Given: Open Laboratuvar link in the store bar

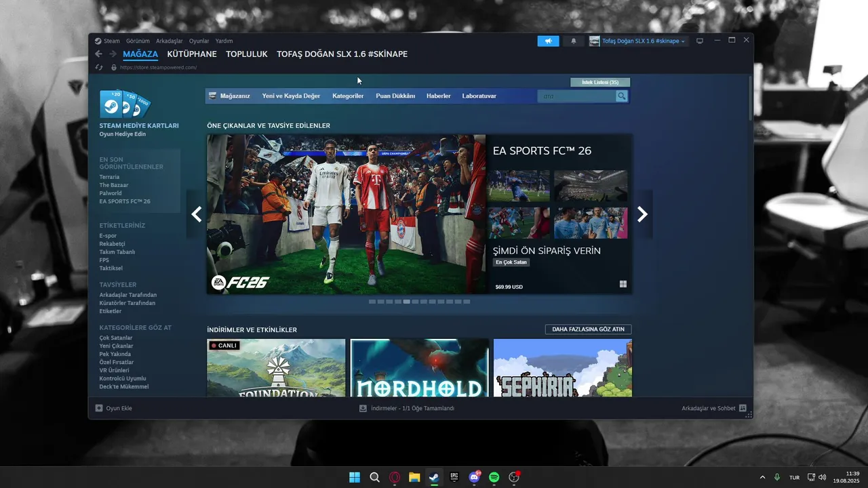Looking at the screenshot, I should click(x=479, y=96).
